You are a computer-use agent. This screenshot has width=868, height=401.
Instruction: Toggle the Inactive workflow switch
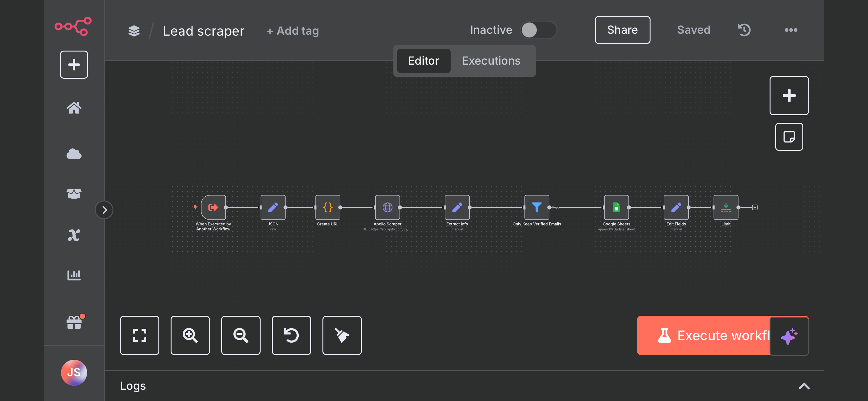click(x=538, y=30)
